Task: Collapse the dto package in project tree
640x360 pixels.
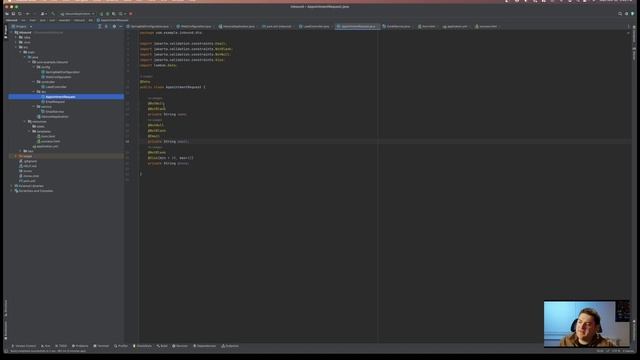Action: (x=34, y=92)
